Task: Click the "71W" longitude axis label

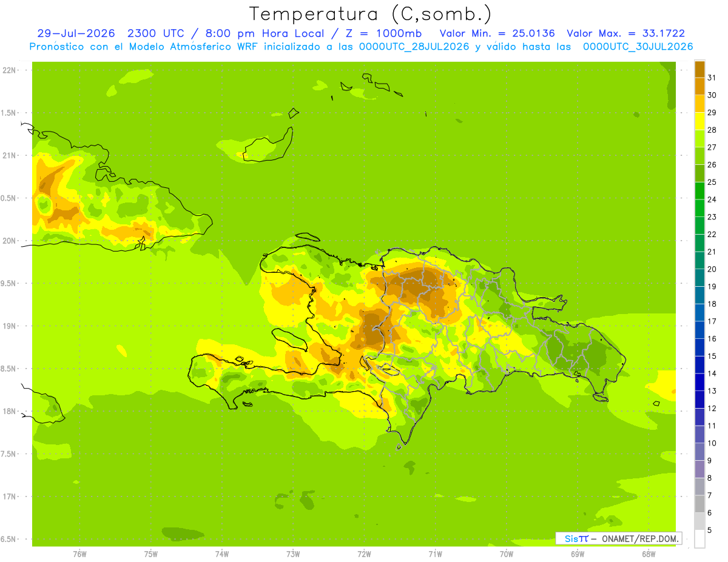Action: (435, 554)
